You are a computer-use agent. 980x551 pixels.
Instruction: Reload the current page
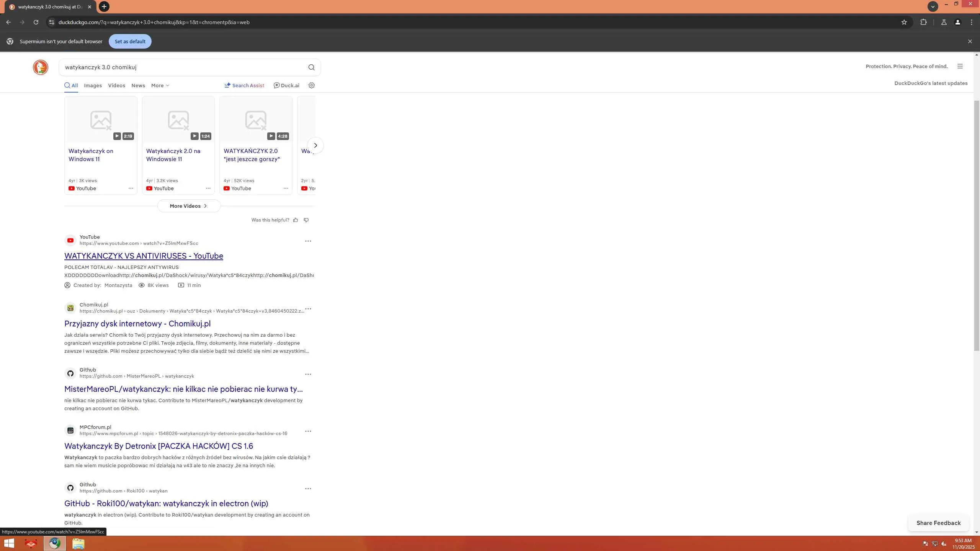36,22
